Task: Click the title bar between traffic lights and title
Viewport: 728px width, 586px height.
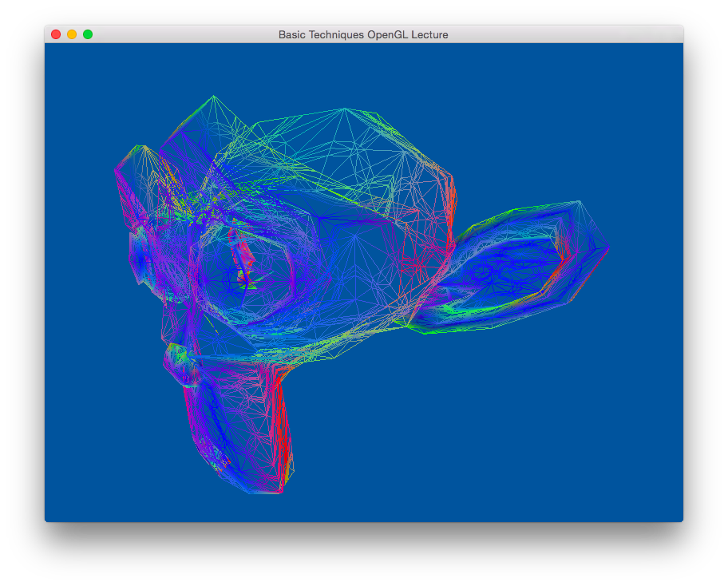Action: [x=184, y=34]
